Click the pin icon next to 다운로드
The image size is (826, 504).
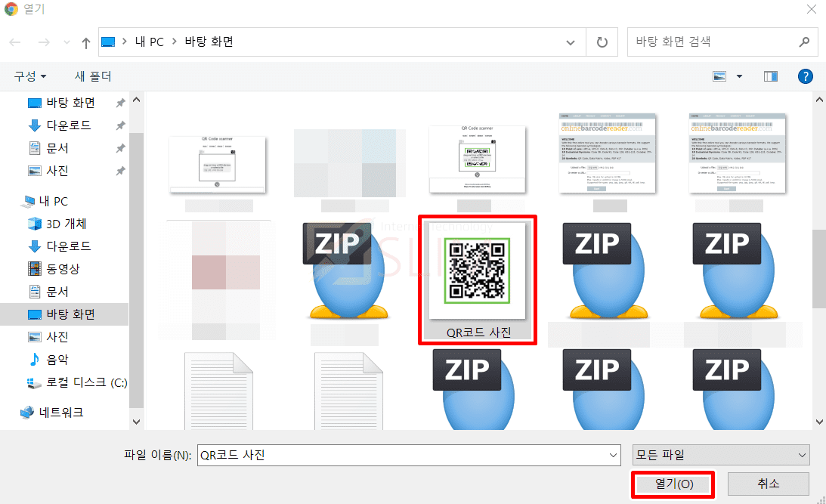pos(121,125)
